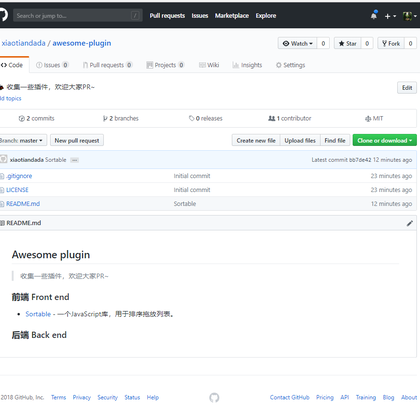
Task: View the 2 branches list
Action: pyautogui.click(x=121, y=118)
